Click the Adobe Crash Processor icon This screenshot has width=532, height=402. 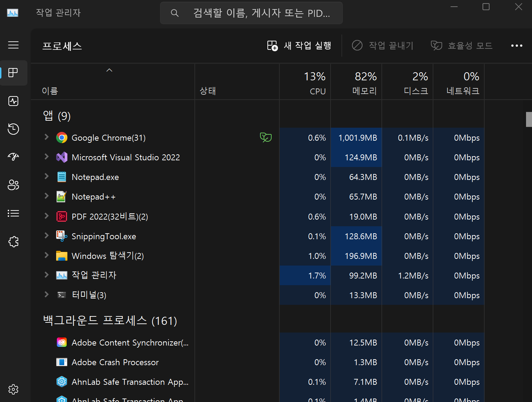[62, 362]
